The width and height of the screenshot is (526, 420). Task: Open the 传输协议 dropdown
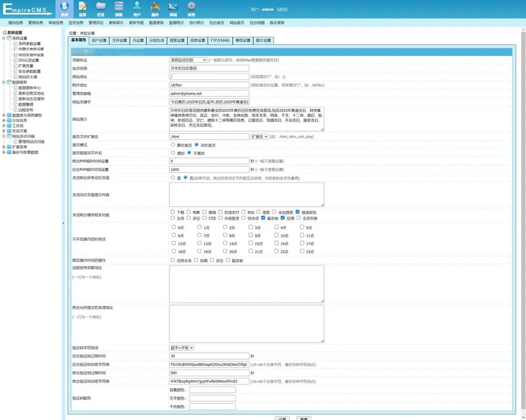[188, 60]
